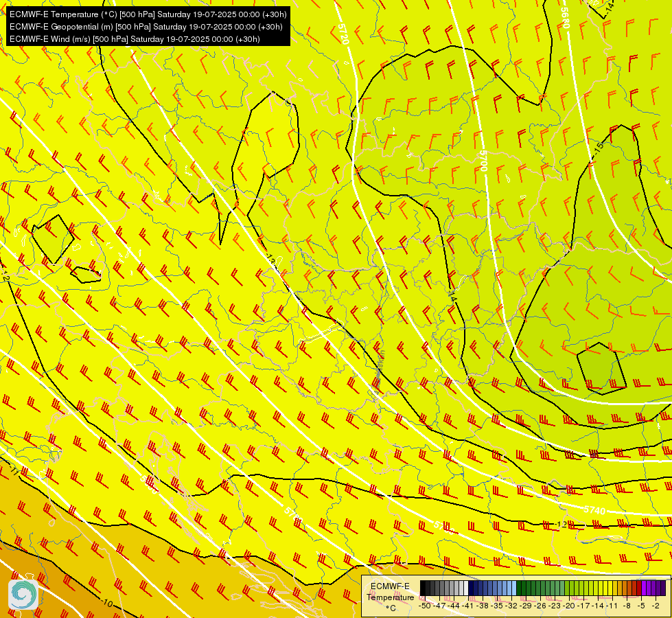Screen dimensions: 672x618
Task: Click the -15 isotherm label
Action: click(599, 148)
